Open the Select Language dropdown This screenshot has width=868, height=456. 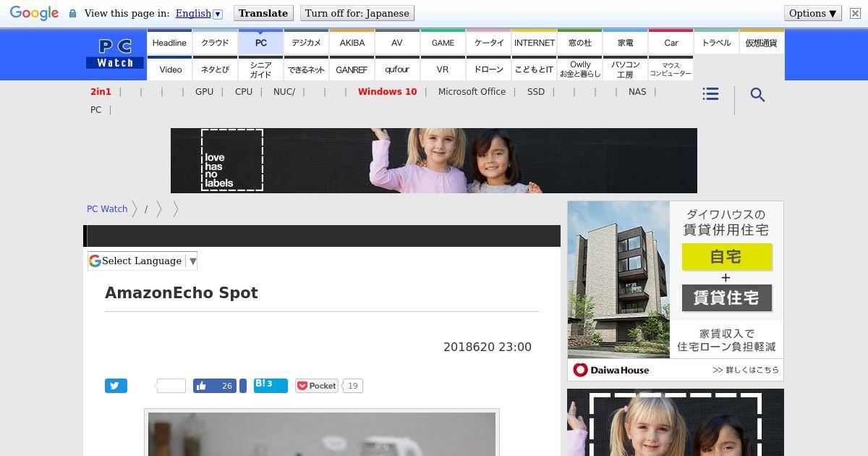coord(142,261)
